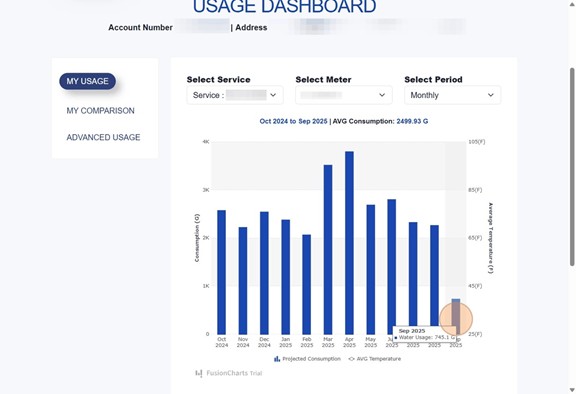Click the USAGE DASHBOARD heading

(285, 7)
